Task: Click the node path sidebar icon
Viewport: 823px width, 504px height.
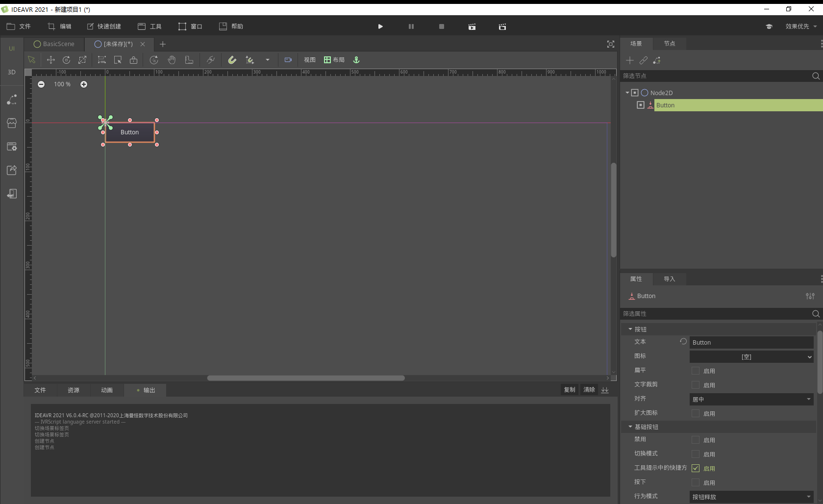Action: click(x=12, y=100)
